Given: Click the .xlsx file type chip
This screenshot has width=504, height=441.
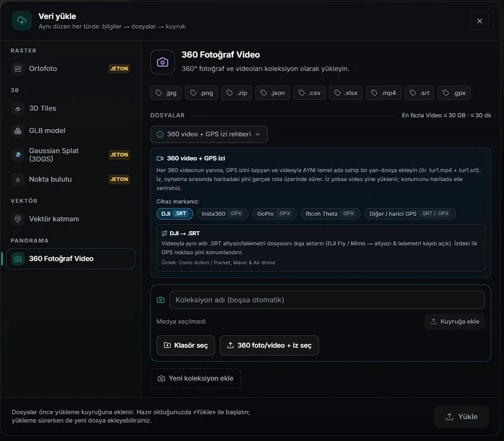Looking at the screenshot, I should 346,93.
